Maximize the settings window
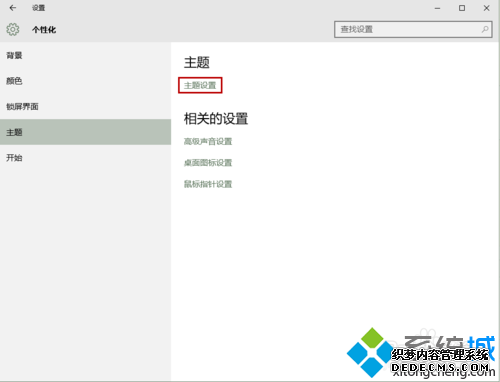The image size is (500, 382). point(462,8)
